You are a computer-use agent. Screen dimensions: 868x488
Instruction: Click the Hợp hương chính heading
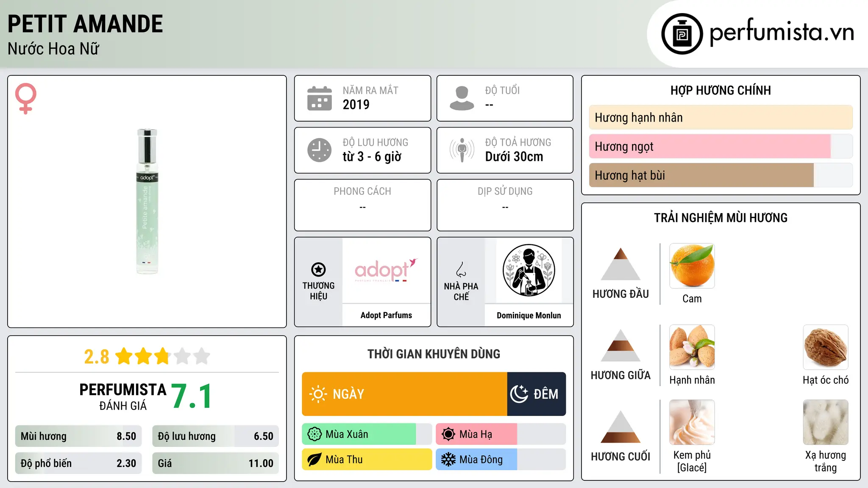(x=721, y=90)
